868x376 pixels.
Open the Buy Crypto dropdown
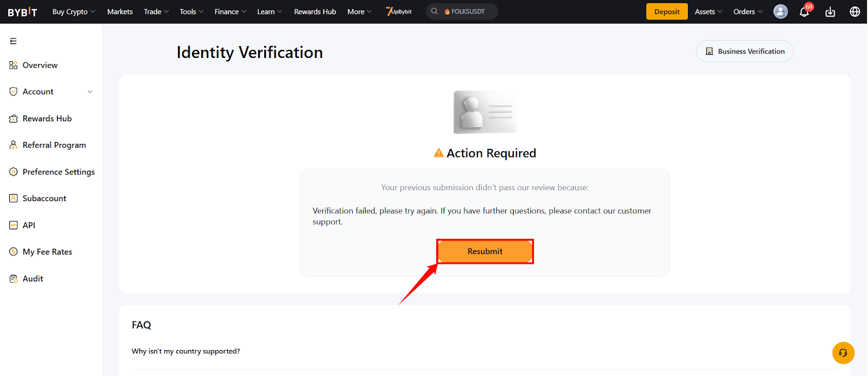pyautogui.click(x=74, y=11)
